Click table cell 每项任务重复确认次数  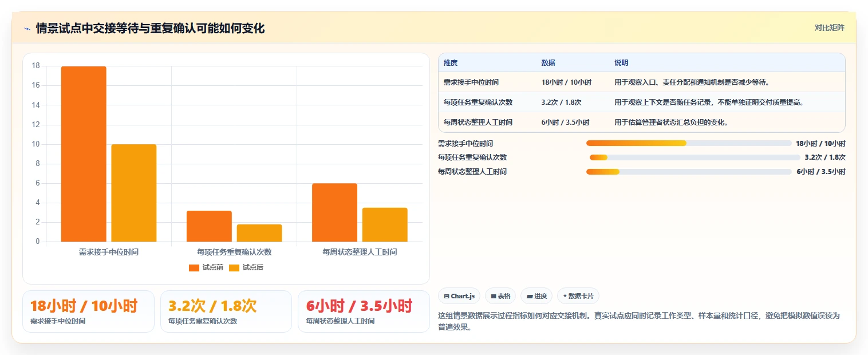[478, 102]
